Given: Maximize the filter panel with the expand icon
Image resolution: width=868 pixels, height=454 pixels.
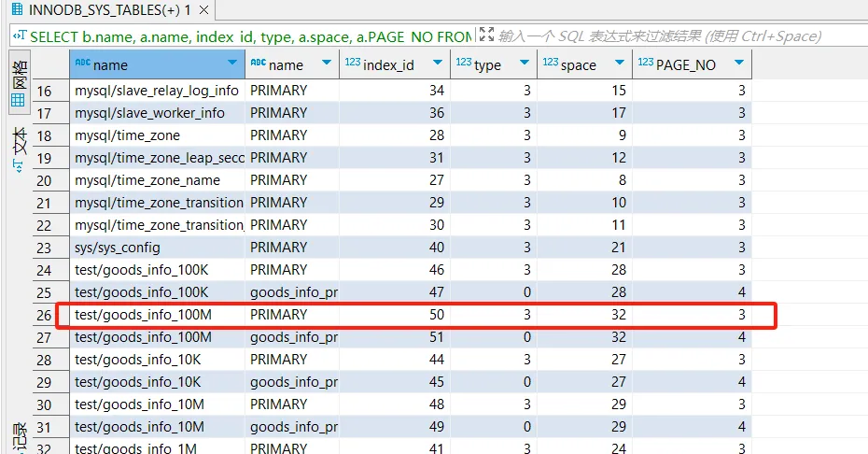Looking at the screenshot, I should 486,35.
